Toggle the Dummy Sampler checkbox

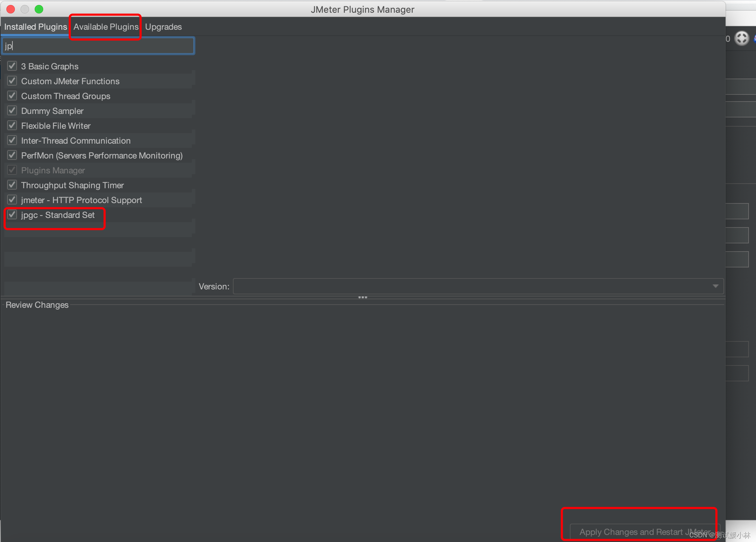[12, 111]
